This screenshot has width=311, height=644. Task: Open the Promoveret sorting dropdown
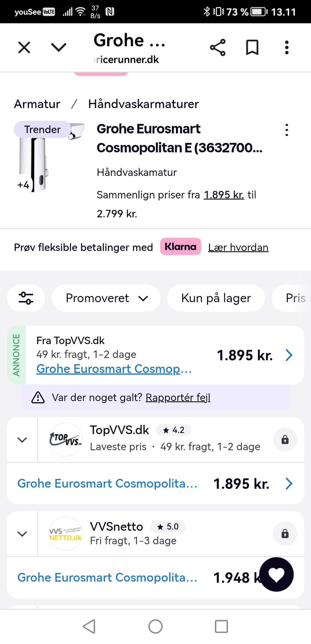106,298
